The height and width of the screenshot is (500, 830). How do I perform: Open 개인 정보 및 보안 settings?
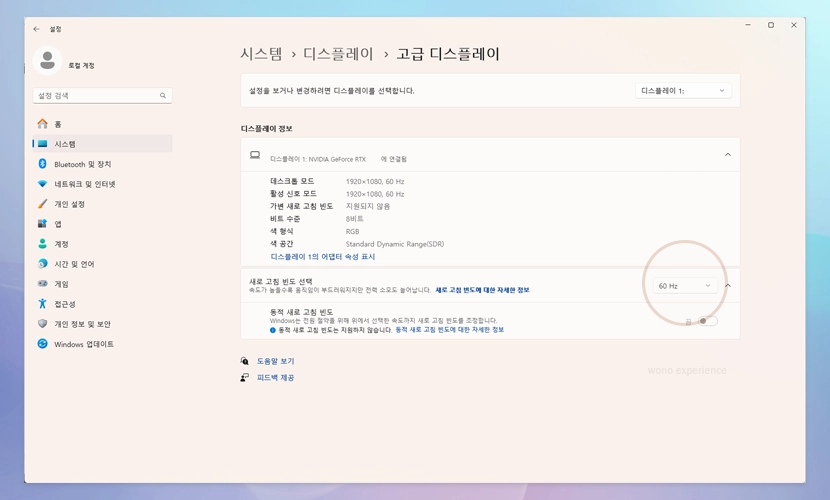tap(102, 324)
